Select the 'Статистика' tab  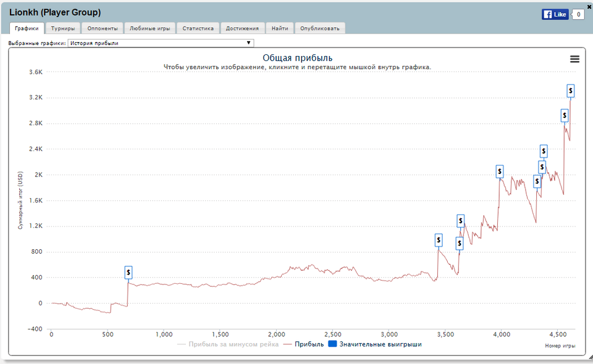click(x=198, y=28)
